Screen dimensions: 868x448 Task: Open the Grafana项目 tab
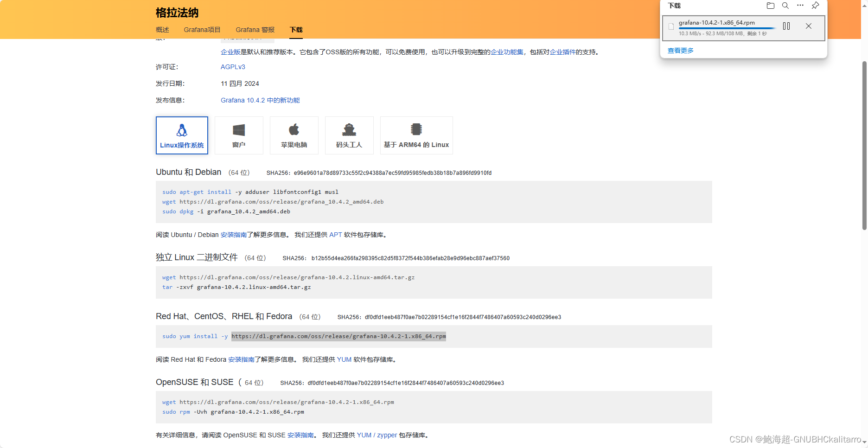tap(202, 30)
